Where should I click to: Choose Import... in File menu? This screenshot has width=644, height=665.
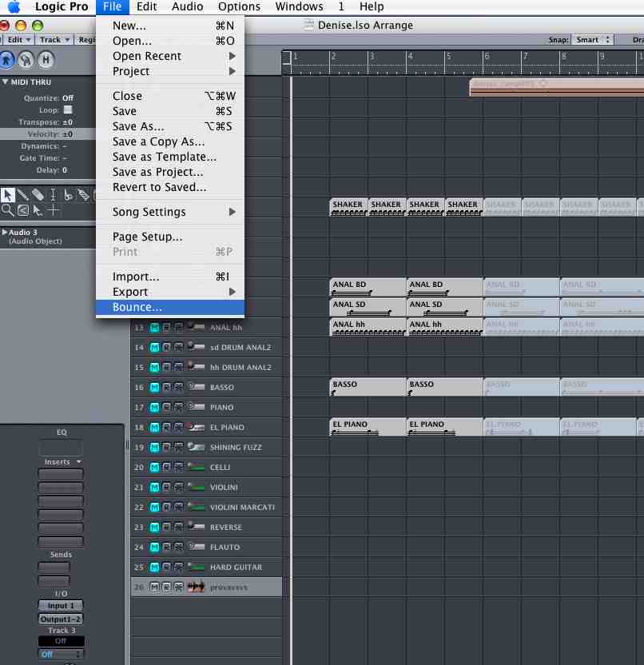(x=170, y=277)
